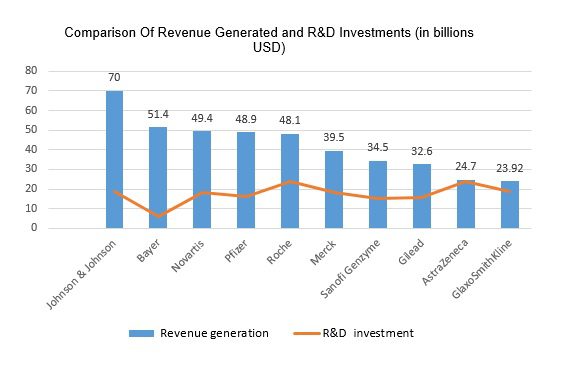Click the data label '32.6'
Viewport: 564px width, 365px height.
pyautogui.click(x=422, y=151)
